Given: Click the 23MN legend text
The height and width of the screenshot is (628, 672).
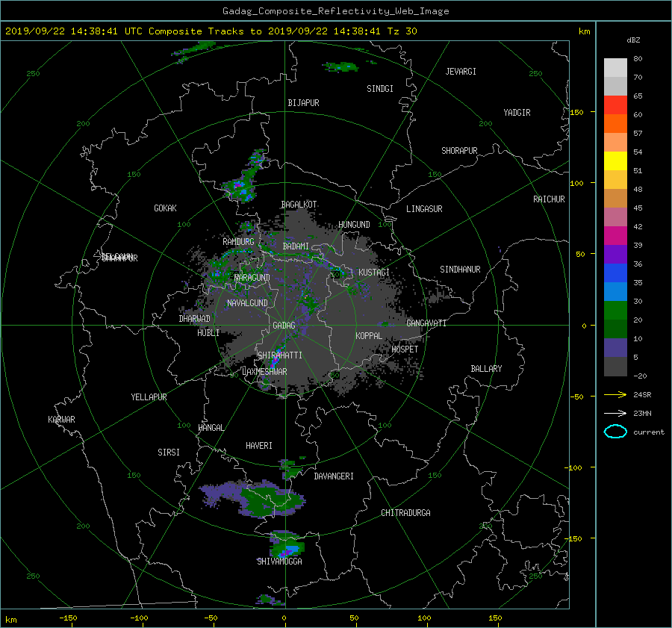Looking at the screenshot, I should tap(642, 414).
